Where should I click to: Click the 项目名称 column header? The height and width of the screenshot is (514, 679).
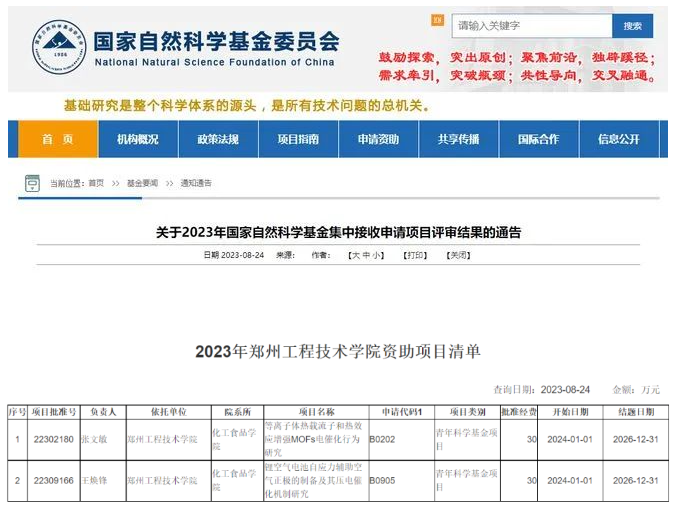[317, 412]
